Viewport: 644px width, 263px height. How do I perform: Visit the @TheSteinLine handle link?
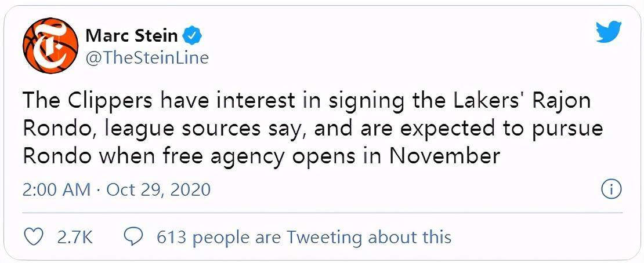[x=147, y=58]
